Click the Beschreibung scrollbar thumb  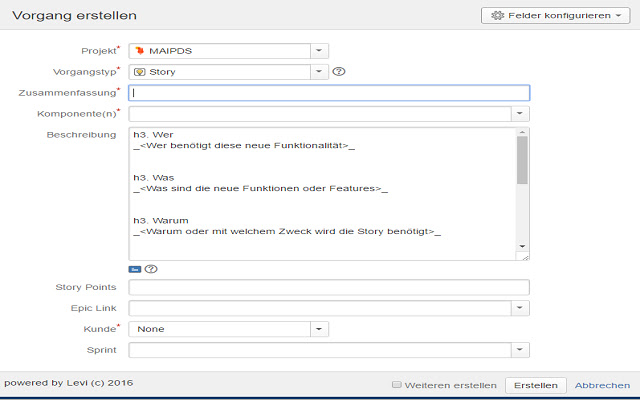[x=522, y=160]
